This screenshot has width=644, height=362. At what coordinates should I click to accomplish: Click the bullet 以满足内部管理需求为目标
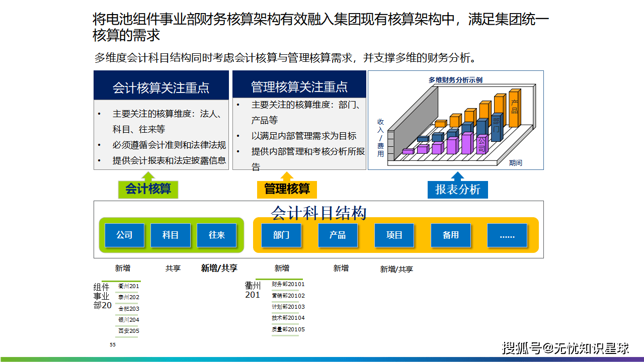pos(304,136)
